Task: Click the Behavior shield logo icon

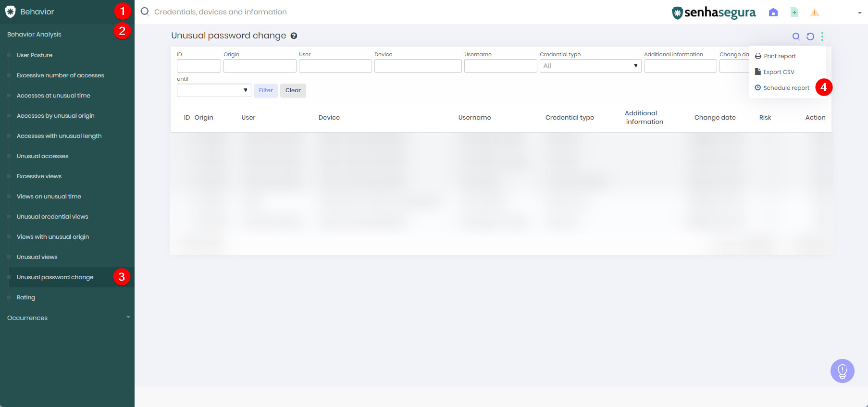Action: tap(10, 12)
